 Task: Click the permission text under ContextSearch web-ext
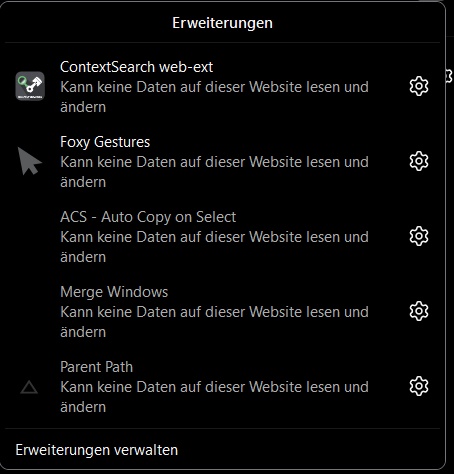click(214, 97)
